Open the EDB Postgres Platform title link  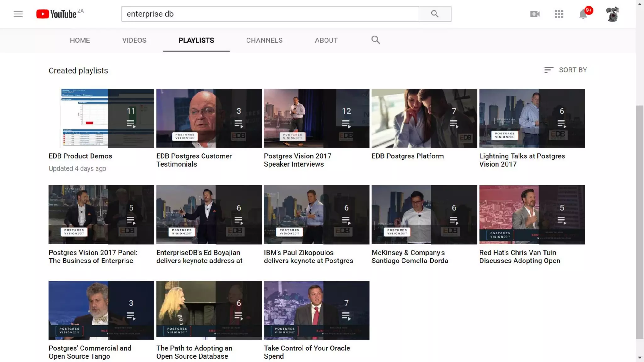(x=408, y=156)
